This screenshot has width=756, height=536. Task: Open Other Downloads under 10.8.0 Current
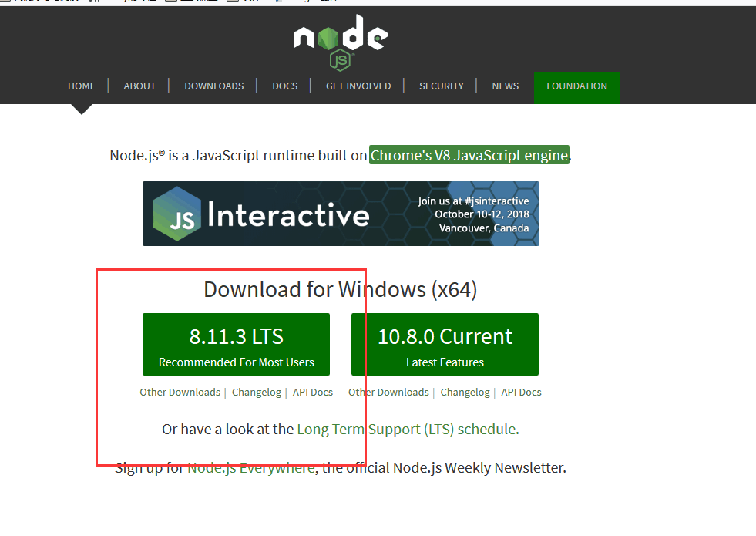point(388,393)
